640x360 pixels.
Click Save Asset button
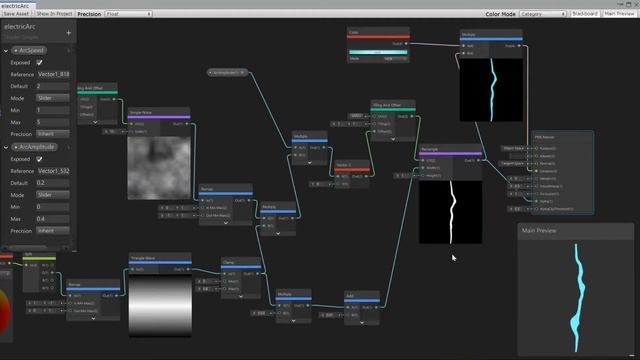click(x=16, y=14)
